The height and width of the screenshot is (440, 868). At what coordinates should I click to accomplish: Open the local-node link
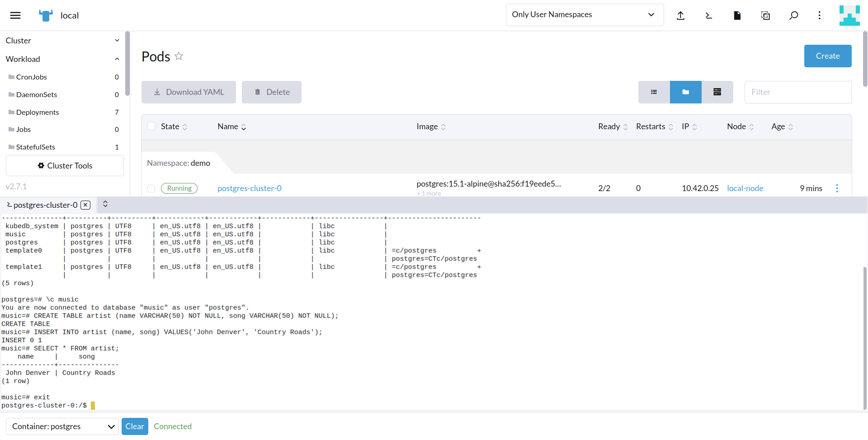[745, 188]
